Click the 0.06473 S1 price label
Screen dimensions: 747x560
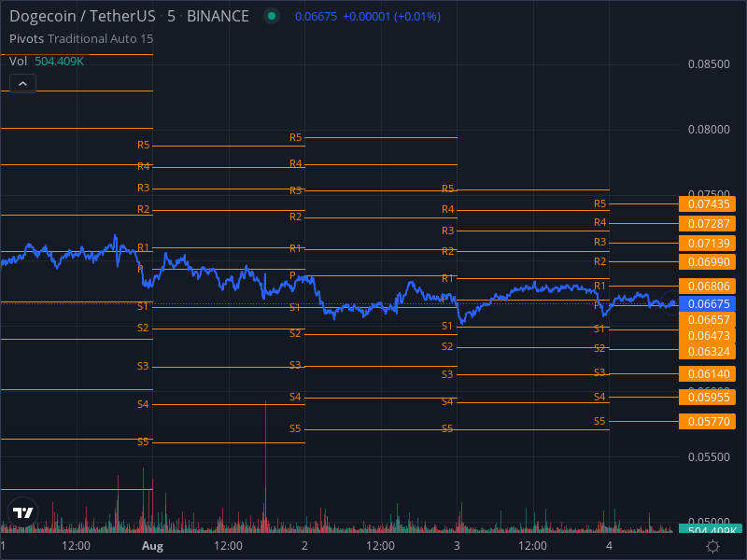click(708, 336)
